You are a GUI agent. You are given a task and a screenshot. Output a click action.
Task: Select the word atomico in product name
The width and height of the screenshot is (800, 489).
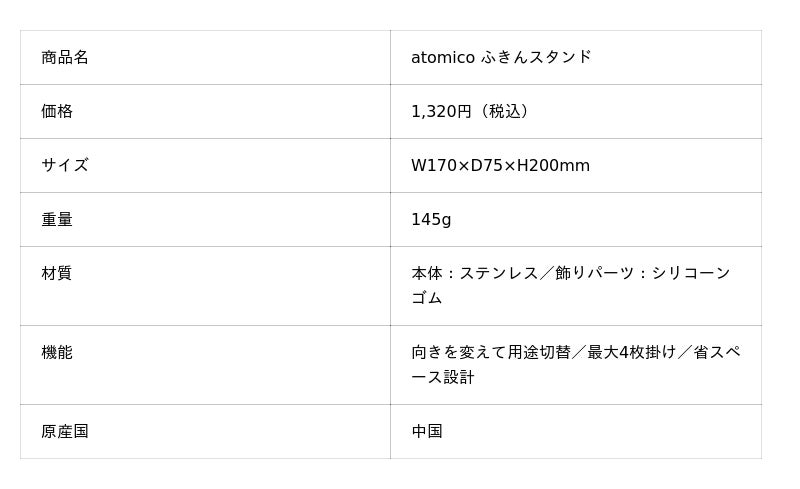pyautogui.click(x=442, y=57)
